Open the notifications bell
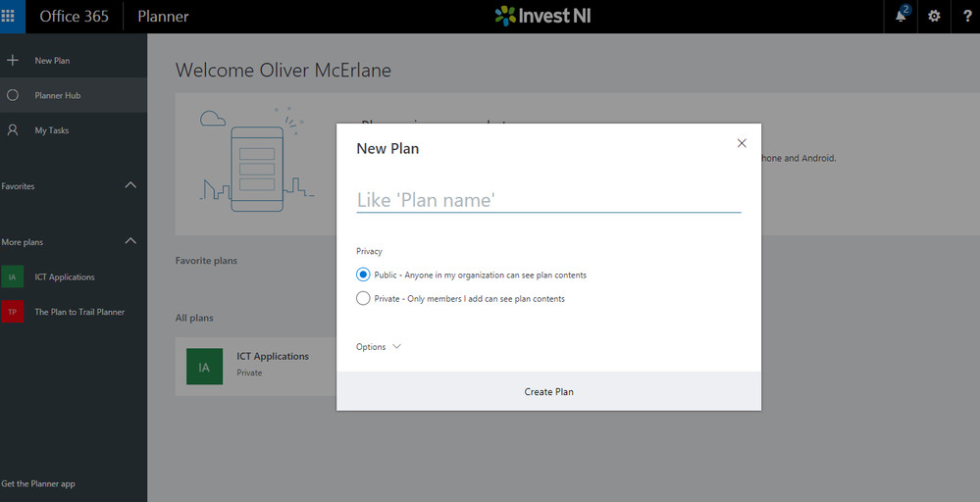 (901, 17)
